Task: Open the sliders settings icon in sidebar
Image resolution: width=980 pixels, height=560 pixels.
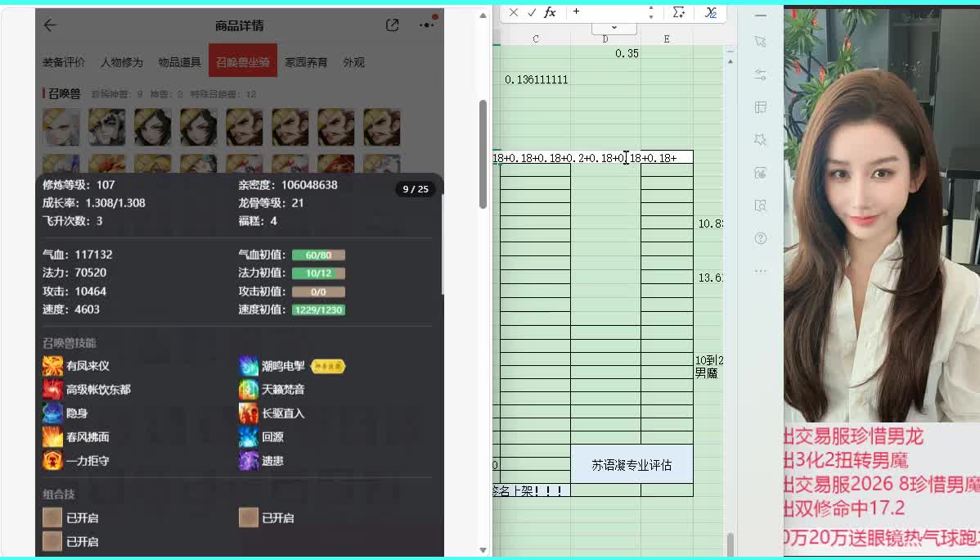Action: click(x=761, y=75)
